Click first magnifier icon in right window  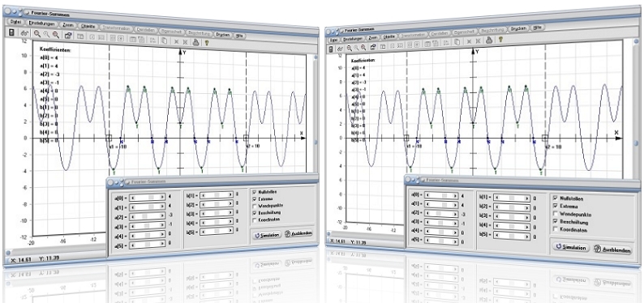[x=349, y=48]
